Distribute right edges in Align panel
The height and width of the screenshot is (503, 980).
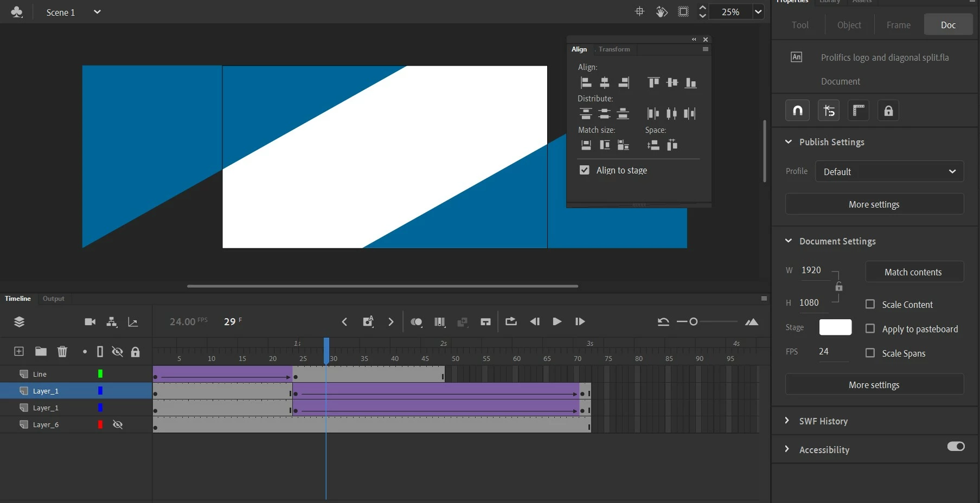[690, 113]
